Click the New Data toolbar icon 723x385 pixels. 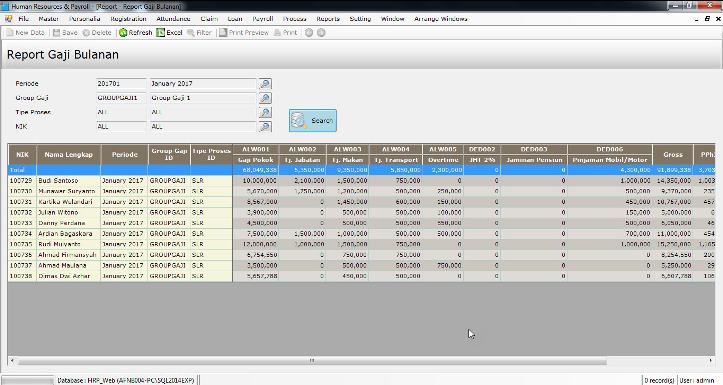click(x=9, y=33)
